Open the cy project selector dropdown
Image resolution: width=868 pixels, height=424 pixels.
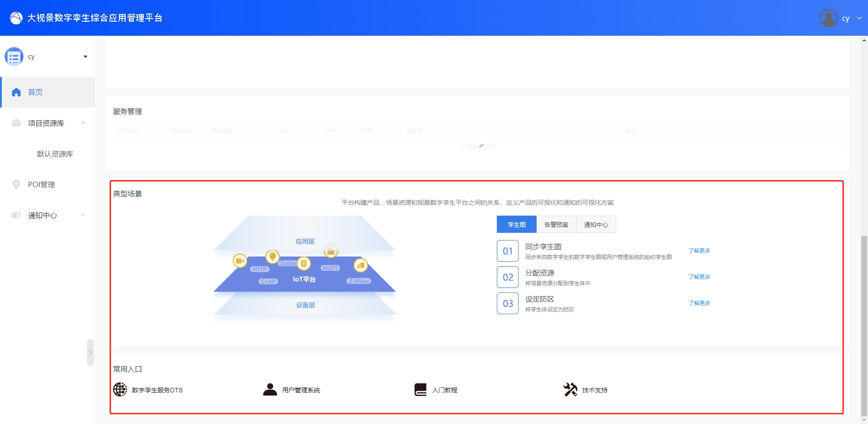[x=85, y=57]
